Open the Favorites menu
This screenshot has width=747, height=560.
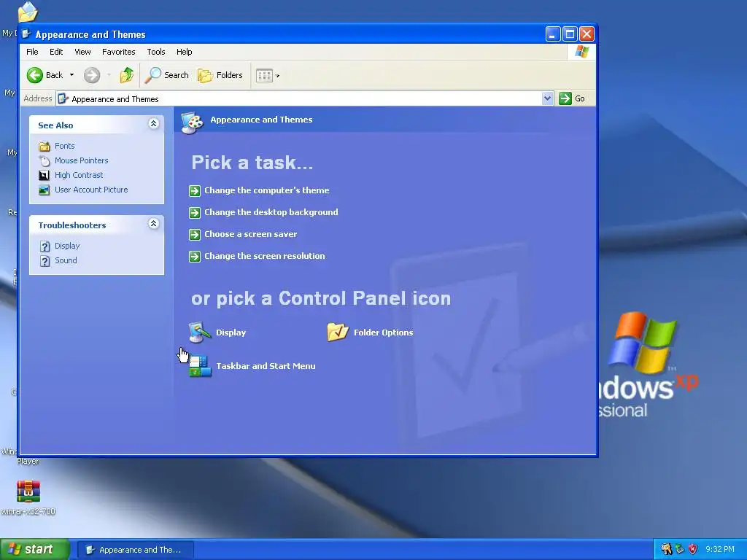(119, 52)
